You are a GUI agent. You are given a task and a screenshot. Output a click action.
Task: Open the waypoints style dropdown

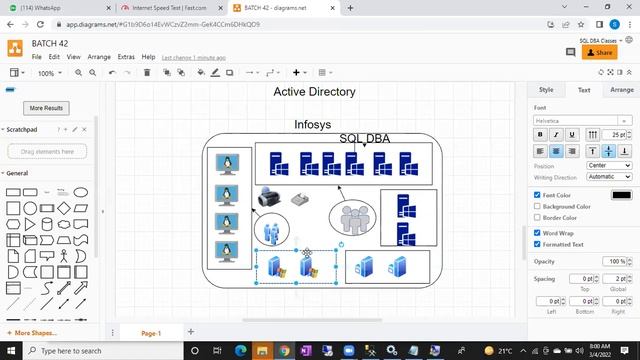pos(273,73)
